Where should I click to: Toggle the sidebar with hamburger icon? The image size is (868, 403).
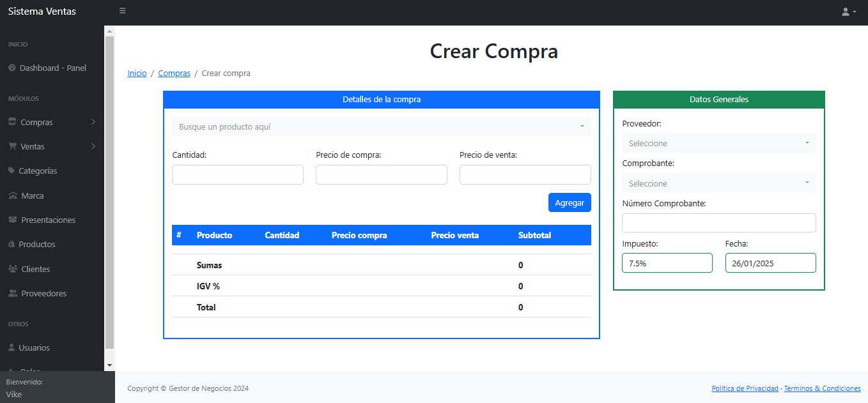point(122,10)
